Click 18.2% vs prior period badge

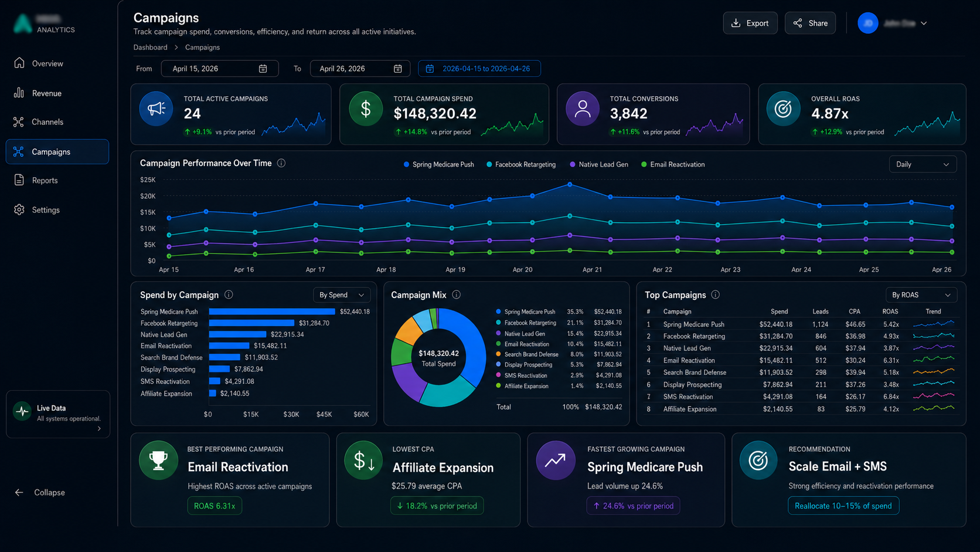pos(437,506)
